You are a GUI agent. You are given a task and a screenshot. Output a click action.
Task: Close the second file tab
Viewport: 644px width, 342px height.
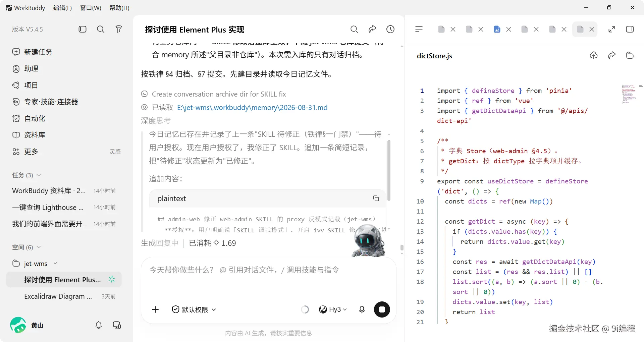pyautogui.click(x=481, y=30)
